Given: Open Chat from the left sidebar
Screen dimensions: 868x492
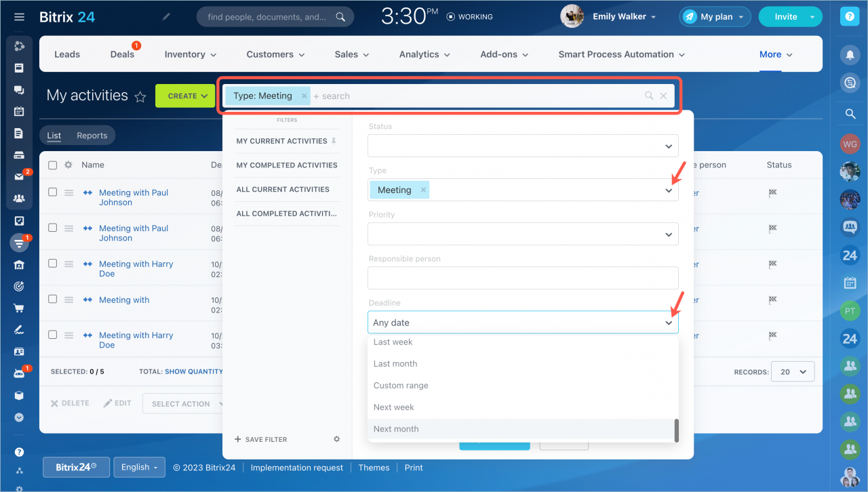Looking at the screenshot, I should 19,89.
